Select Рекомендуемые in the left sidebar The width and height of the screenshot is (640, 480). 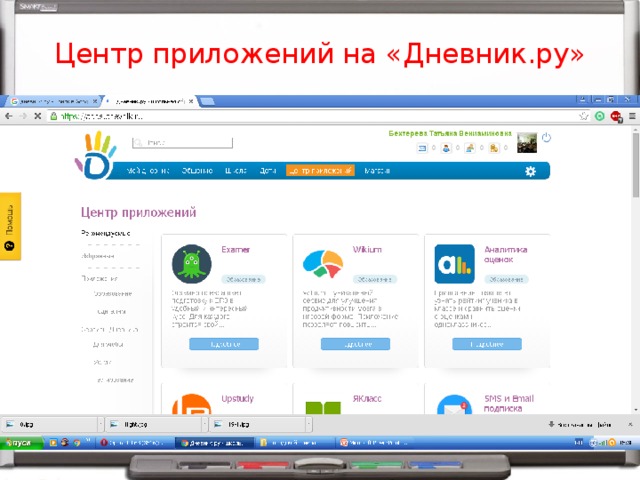(105, 233)
